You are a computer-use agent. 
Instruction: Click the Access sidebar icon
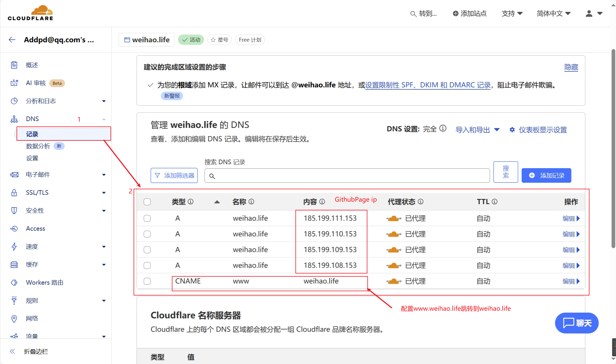coord(14,229)
